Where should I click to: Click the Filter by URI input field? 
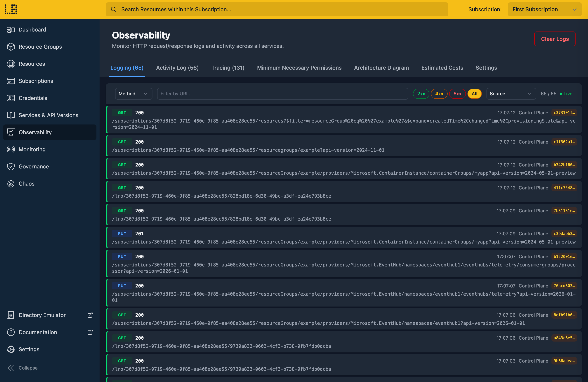282,94
